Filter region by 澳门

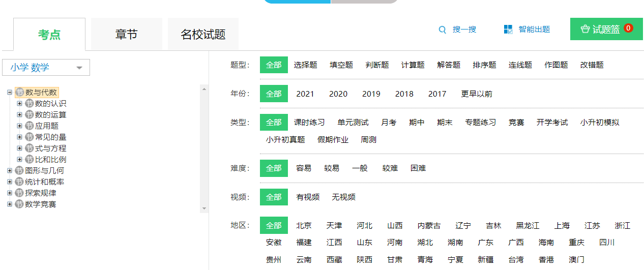(576, 260)
